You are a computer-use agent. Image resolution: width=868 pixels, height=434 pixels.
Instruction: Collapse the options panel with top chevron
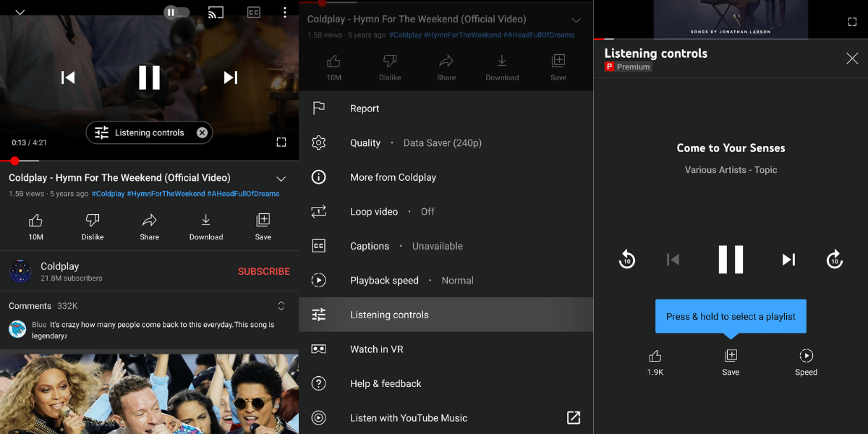576,19
